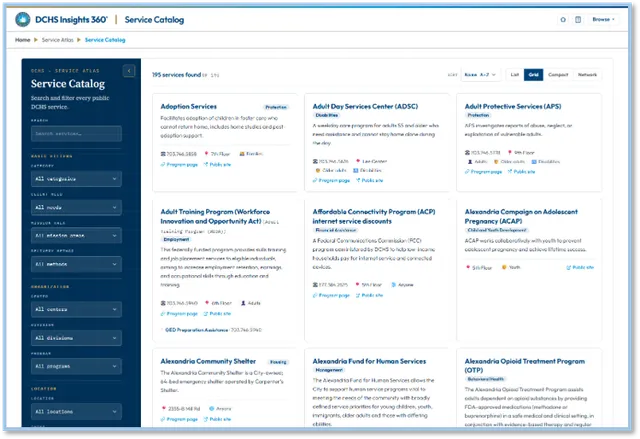Switch to the List view
The width and height of the screenshot is (640, 439).
tap(515, 75)
